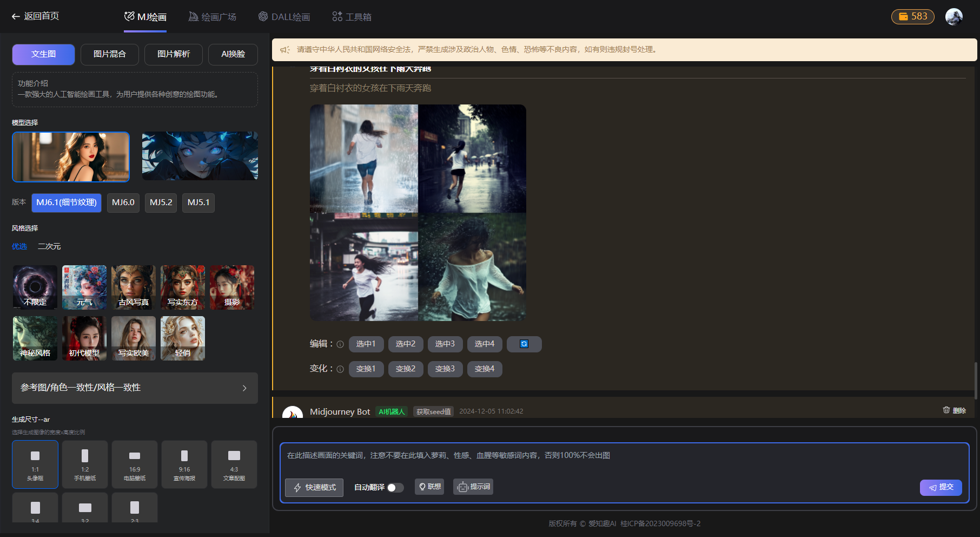This screenshot has width=980, height=537.
Task: Select version MJ5.1
Action: 198,202
